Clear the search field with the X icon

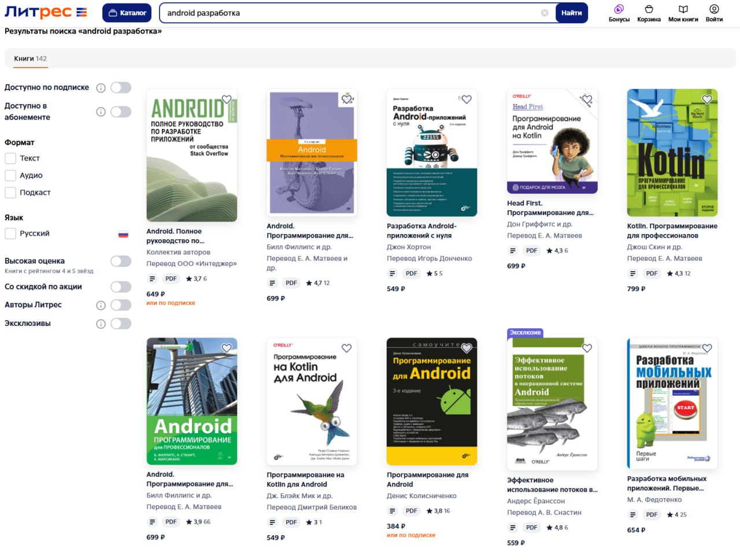(545, 13)
